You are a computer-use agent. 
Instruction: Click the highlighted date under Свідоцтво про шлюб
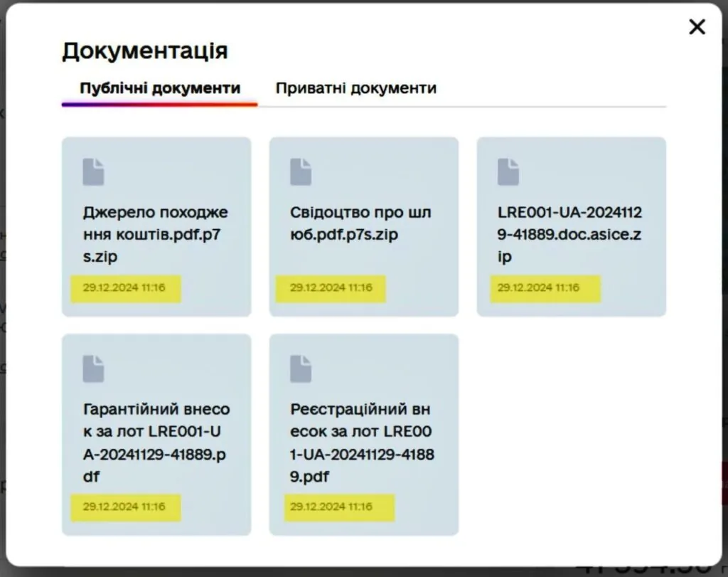(x=331, y=288)
